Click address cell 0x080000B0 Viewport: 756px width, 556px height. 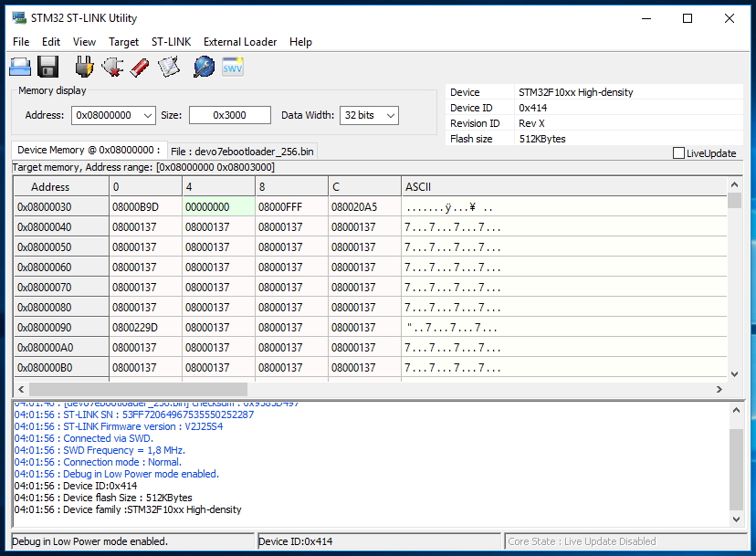click(61, 368)
